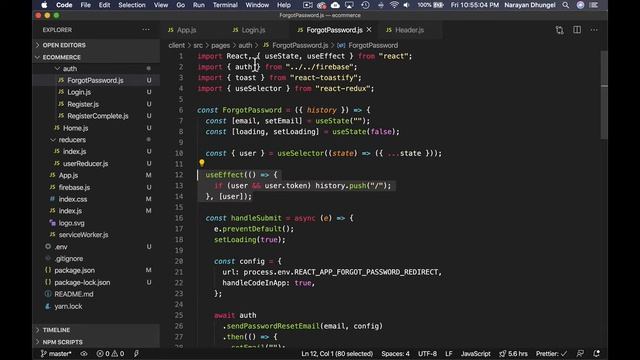Viewport: 640px width, 360px height.
Task: Open Spotlight search in menu bar
Action: tap(565, 5)
